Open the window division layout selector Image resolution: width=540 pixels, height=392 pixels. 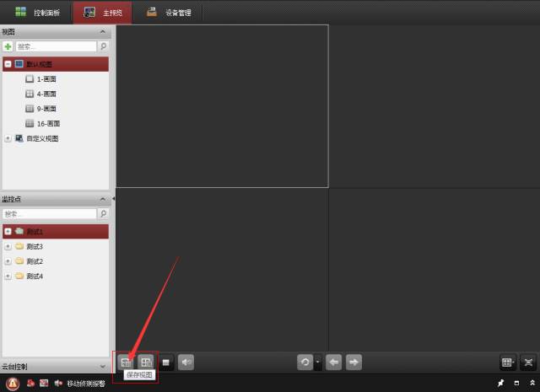[507, 362]
